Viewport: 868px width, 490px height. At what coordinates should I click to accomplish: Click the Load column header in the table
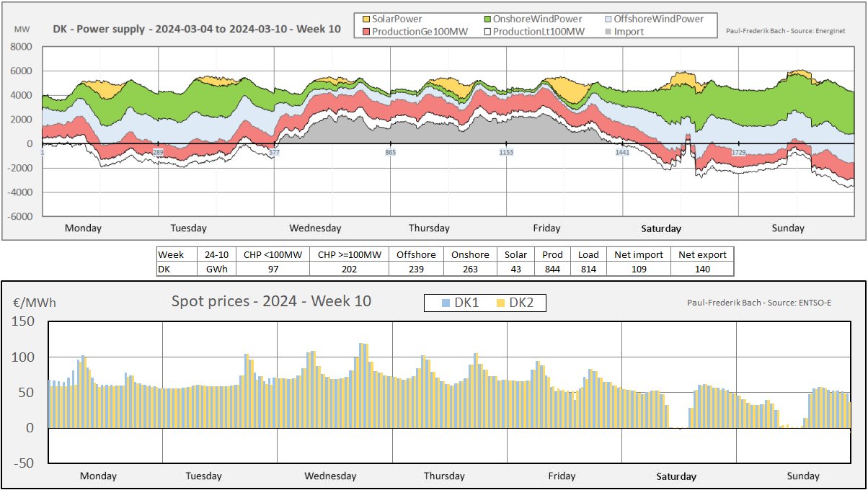coord(588,254)
